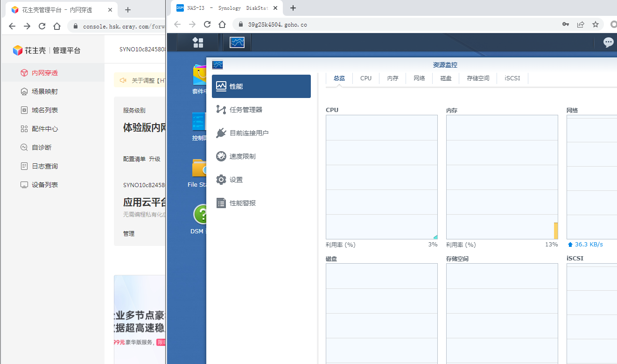Click 36.3 KB/s network upload value
The width and height of the screenshot is (617, 364).
(589, 245)
